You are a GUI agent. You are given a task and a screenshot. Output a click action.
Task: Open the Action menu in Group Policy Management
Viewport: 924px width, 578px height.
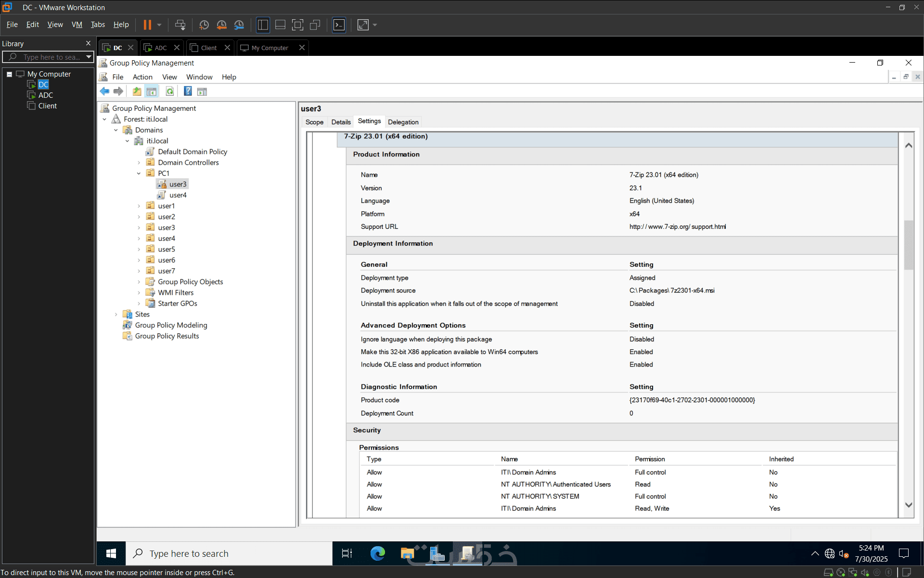(142, 77)
